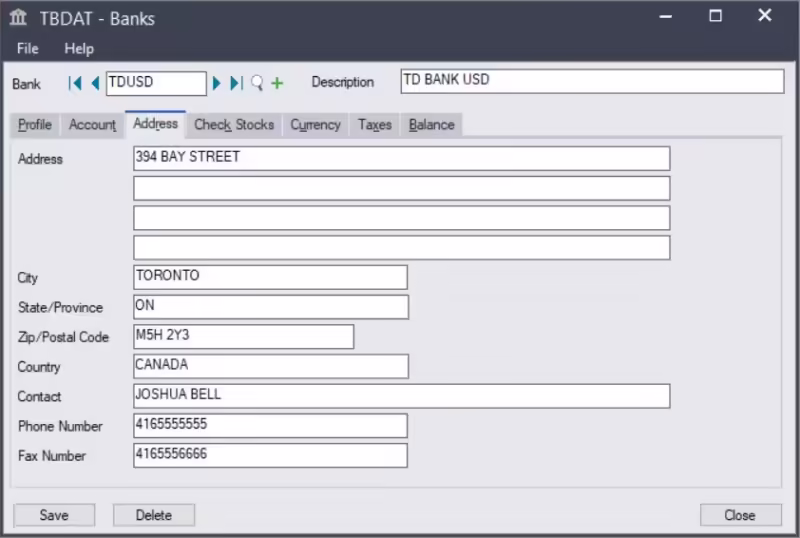Click the Save button

point(54,515)
